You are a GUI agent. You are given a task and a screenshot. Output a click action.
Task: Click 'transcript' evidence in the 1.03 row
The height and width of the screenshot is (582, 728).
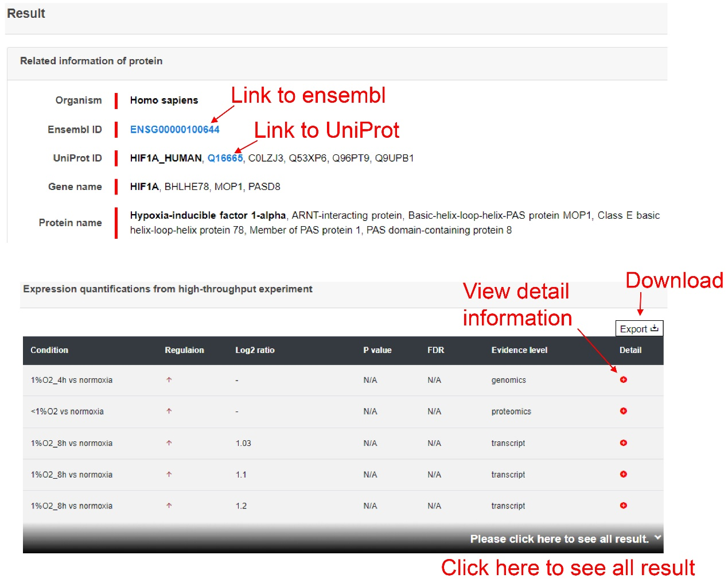508,443
